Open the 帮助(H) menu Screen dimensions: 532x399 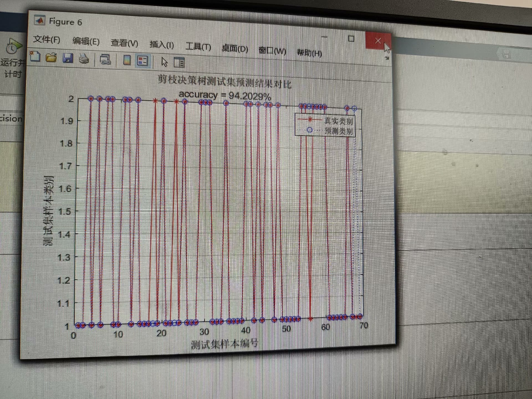pos(309,53)
